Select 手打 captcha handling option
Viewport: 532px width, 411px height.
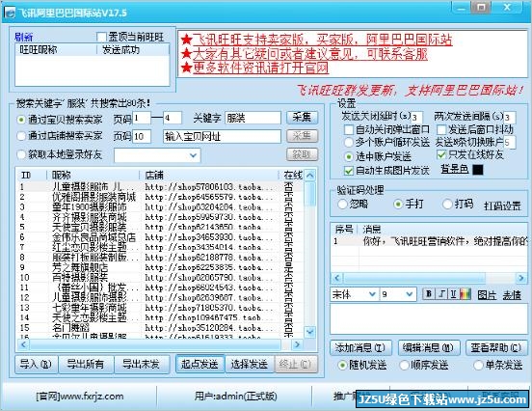pos(398,205)
